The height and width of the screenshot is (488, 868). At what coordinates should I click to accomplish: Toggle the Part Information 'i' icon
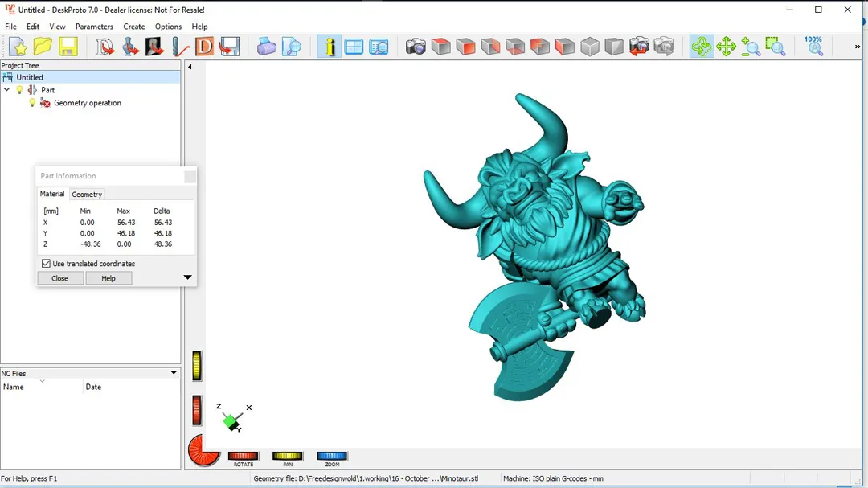click(330, 47)
